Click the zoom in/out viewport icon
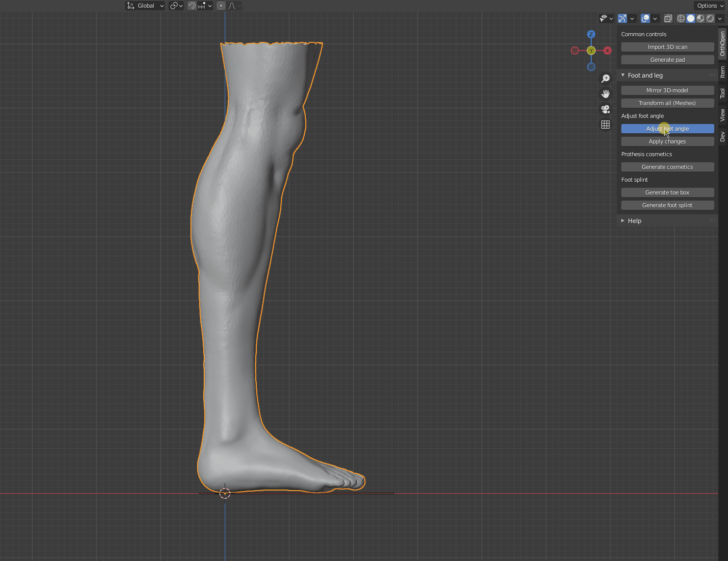 pos(605,79)
